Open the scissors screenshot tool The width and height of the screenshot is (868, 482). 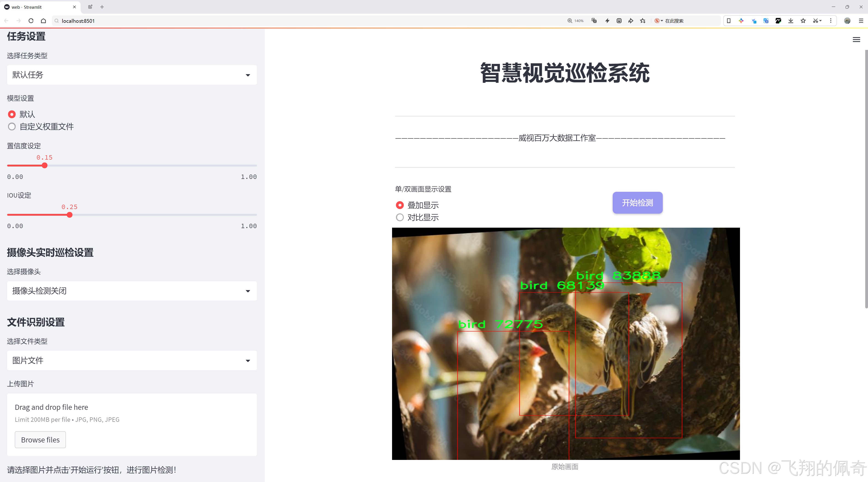(x=817, y=20)
